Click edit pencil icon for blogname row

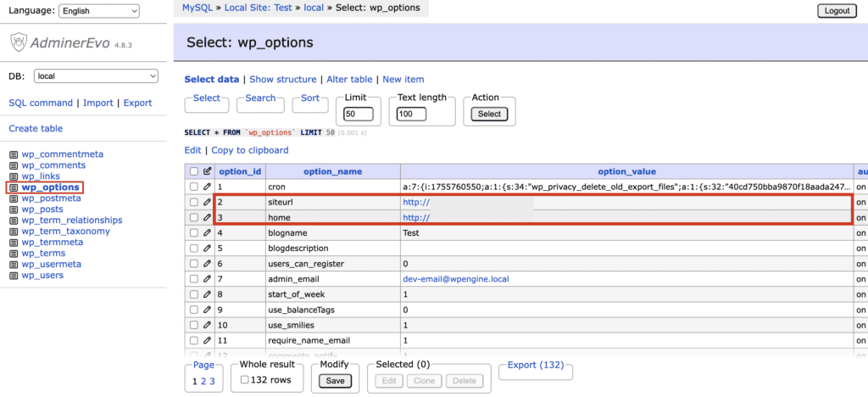(207, 233)
